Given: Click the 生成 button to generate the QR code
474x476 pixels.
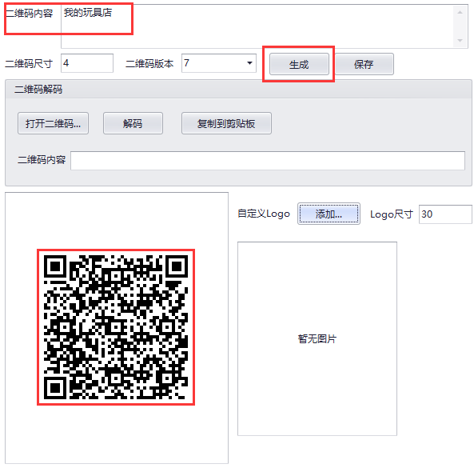Looking at the screenshot, I should tap(299, 64).
